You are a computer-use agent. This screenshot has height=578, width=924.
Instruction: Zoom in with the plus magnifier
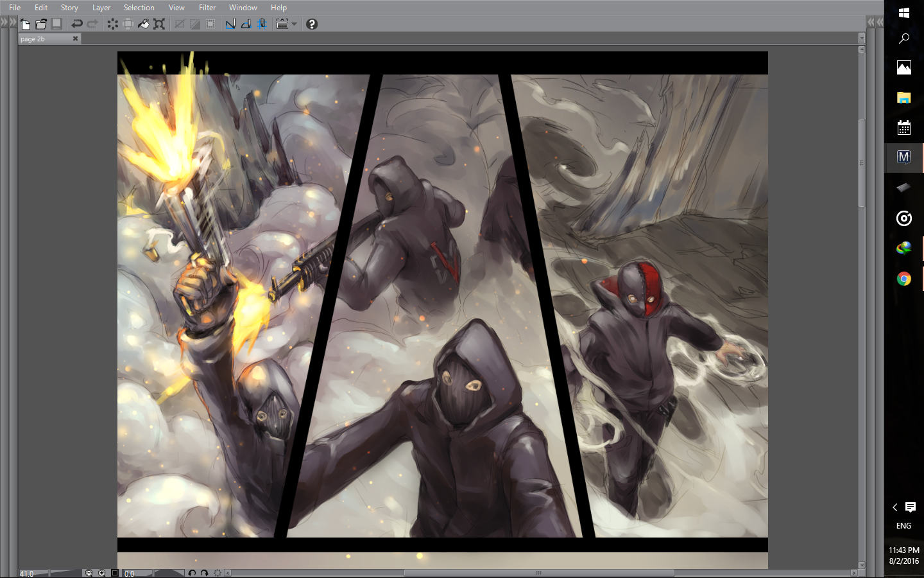tap(101, 573)
